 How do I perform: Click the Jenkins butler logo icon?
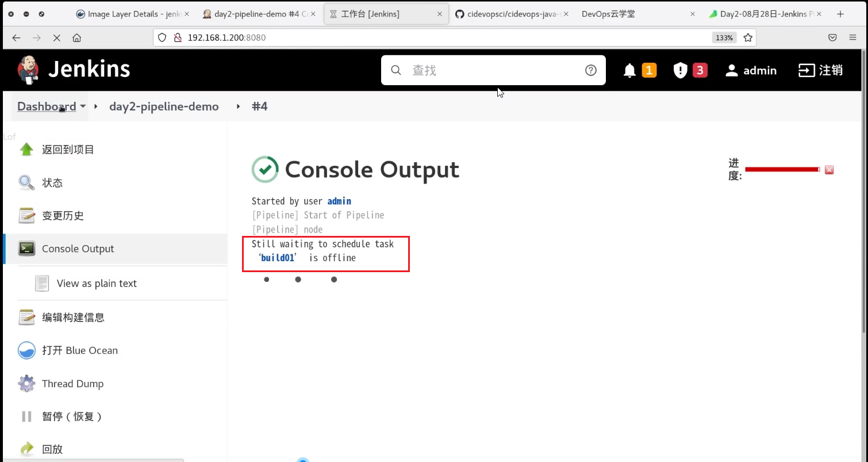pyautogui.click(x=28, y=70)
